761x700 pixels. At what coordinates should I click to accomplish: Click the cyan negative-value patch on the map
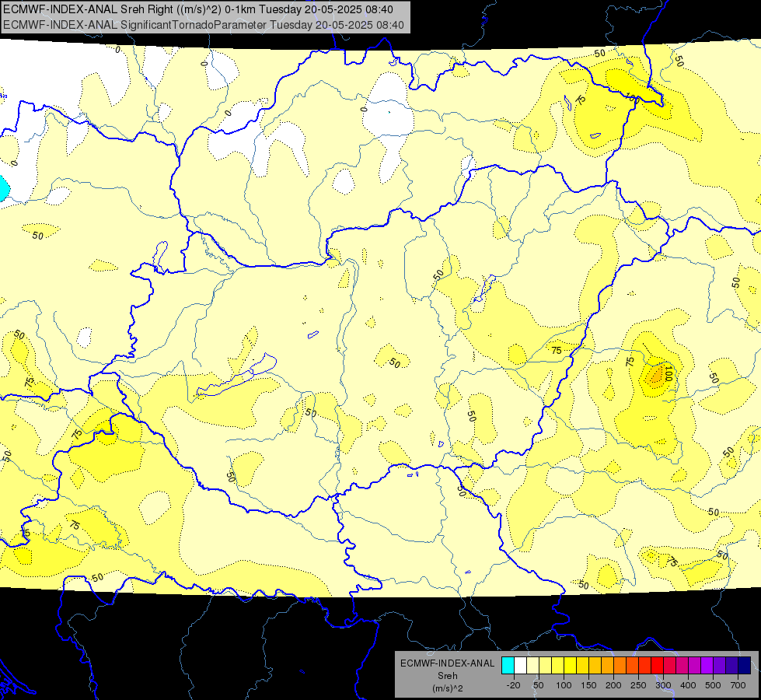3,188
